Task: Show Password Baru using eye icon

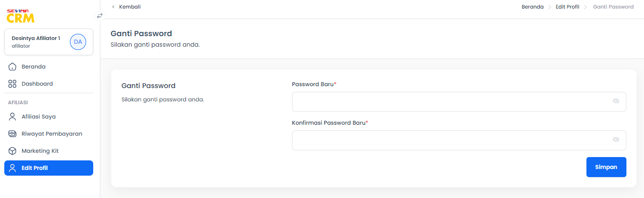Action: (616, 101)
